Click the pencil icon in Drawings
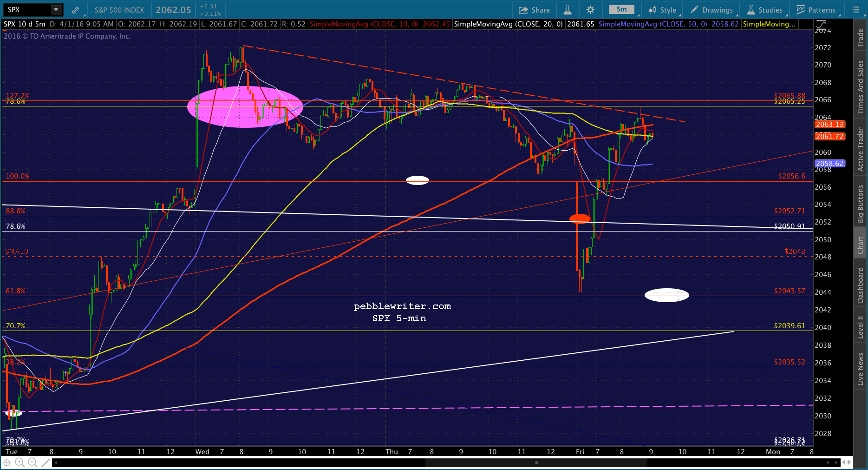 [x=694, y=10]
